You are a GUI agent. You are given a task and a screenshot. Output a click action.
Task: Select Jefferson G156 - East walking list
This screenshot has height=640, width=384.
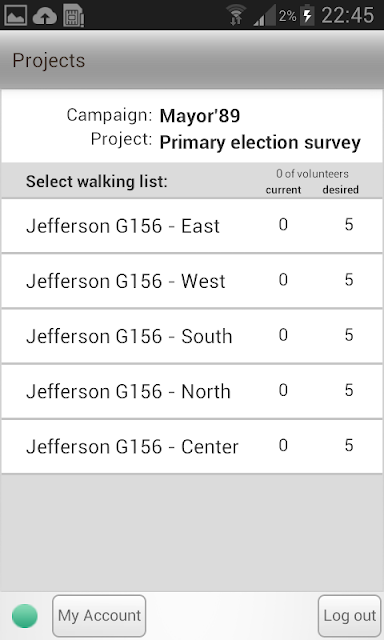coord(192,226)
